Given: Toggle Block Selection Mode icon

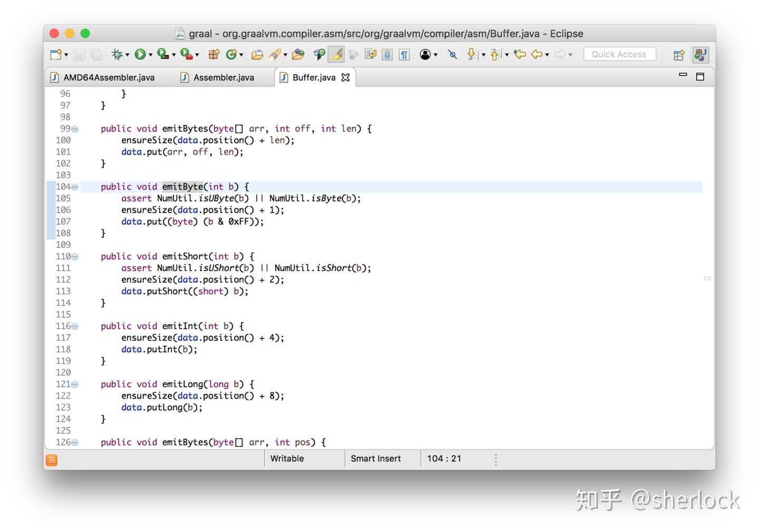Looking at the screenshot, I should coord(387,54).
